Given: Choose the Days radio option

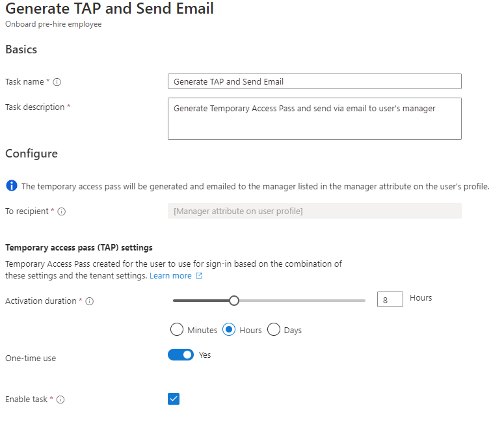Looking at the screenshot, I should [x=273, y=329].
